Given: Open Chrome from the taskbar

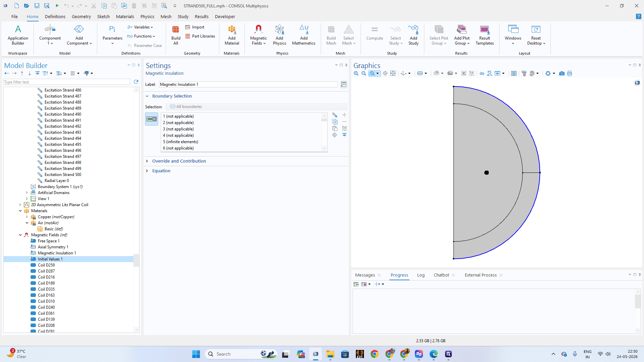Looking at the screenshot, I should point(374,354).
